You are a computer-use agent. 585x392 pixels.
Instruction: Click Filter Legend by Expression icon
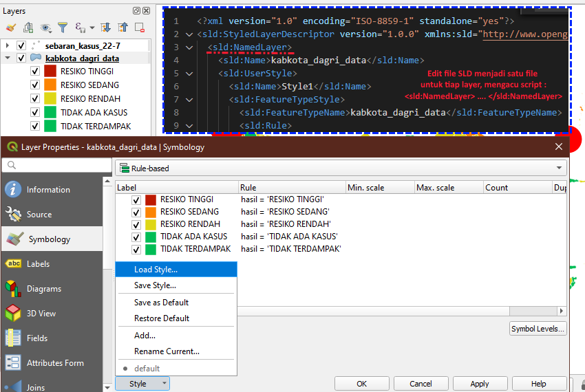coord(80,28)
